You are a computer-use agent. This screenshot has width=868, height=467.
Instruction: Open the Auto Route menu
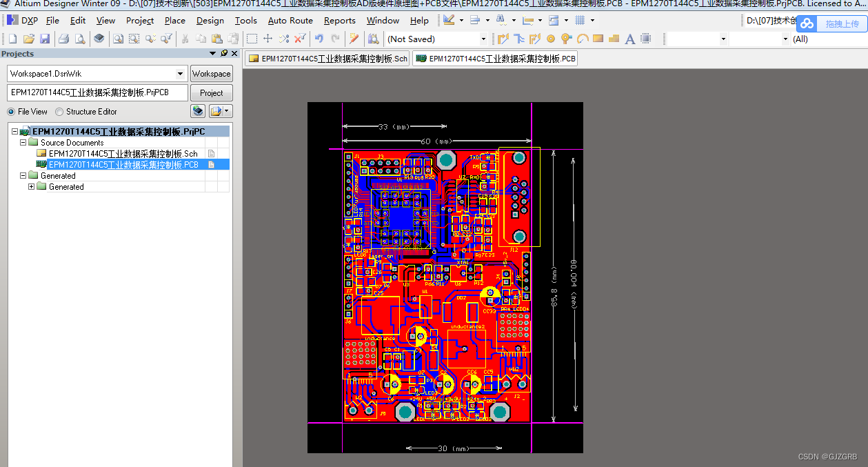(x=290, y=21)
